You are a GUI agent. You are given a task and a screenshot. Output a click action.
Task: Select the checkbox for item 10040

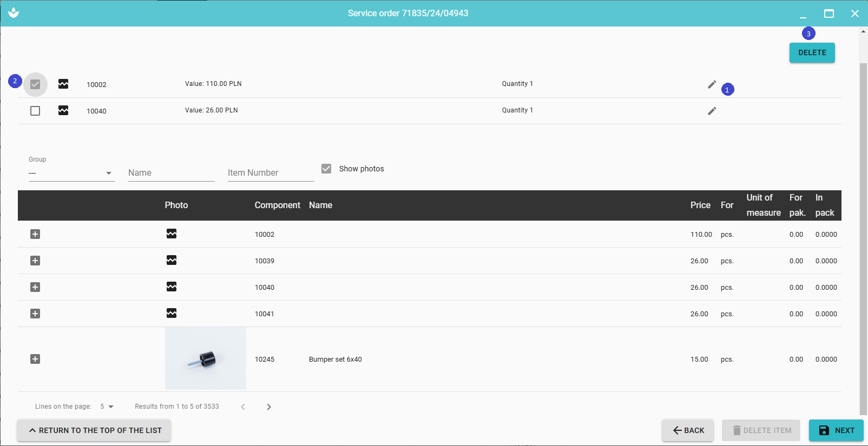(x=35, y=111)
